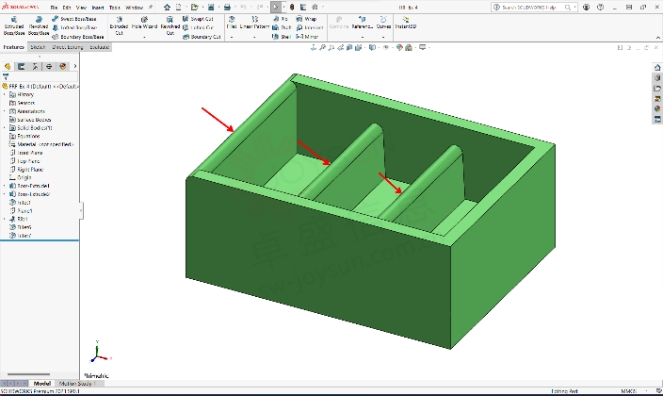Switch to the Motion Study 1 tab
The width and height of the screenshot is (664, 396).
(x=77, y=384)
